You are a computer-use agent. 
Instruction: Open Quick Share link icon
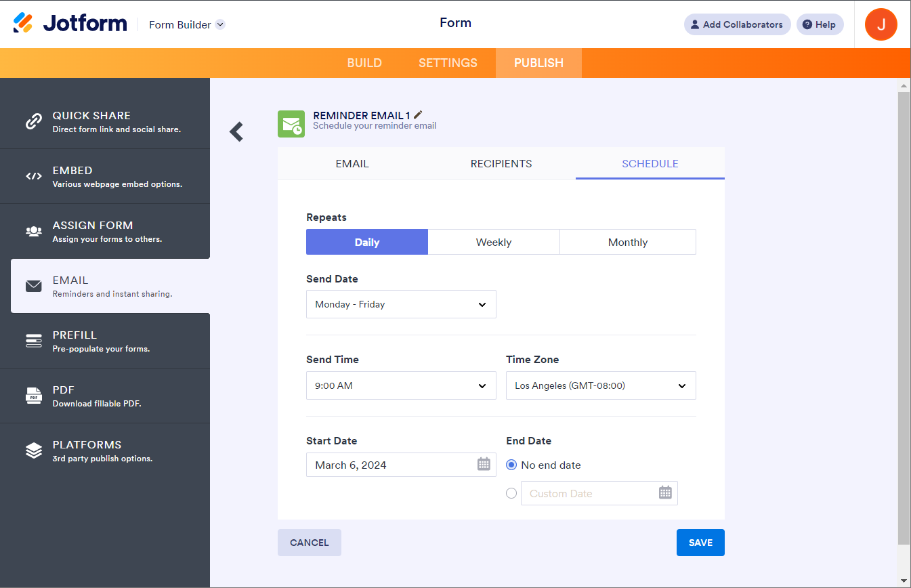pyautogui.click(x=34, y=121)
